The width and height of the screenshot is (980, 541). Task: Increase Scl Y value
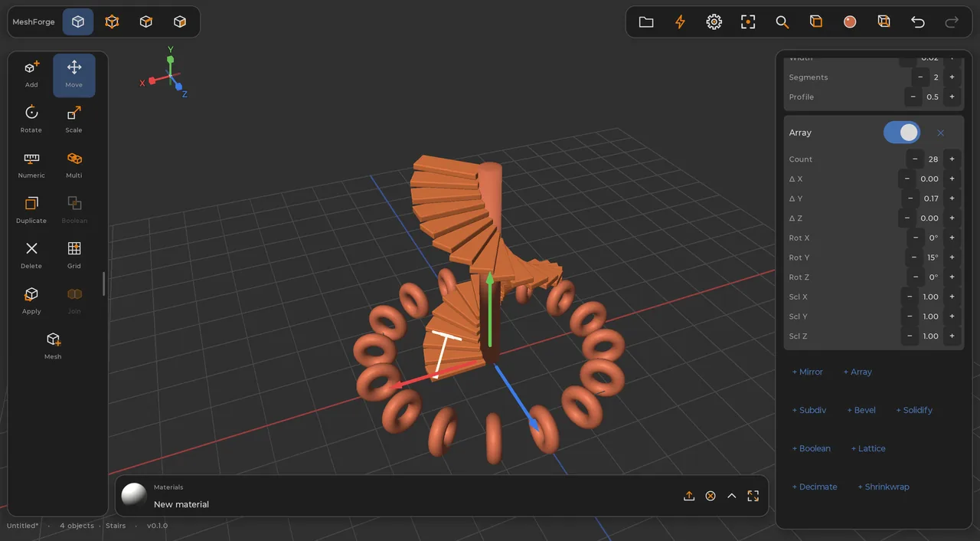(x=952, y=316)
